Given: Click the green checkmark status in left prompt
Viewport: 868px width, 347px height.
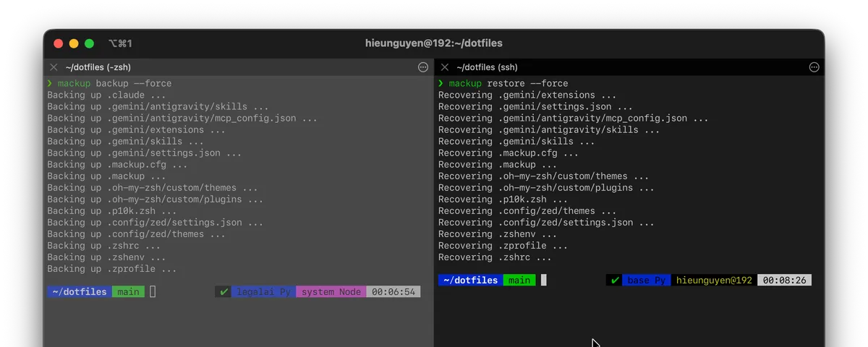Looking at the screenshot, I should (224, 292).
